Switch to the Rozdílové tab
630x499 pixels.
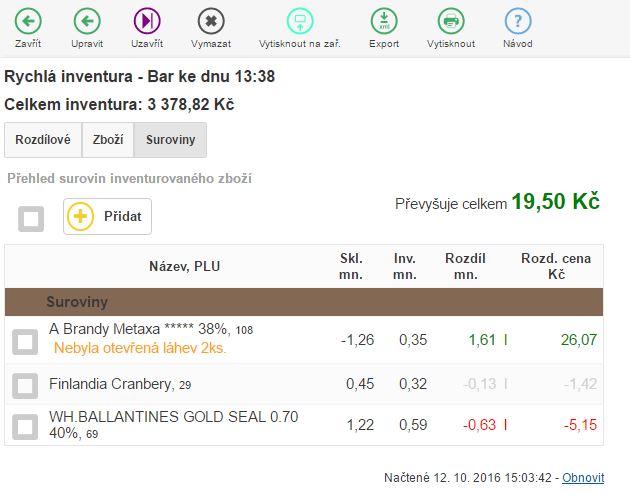tap(43, 140)
